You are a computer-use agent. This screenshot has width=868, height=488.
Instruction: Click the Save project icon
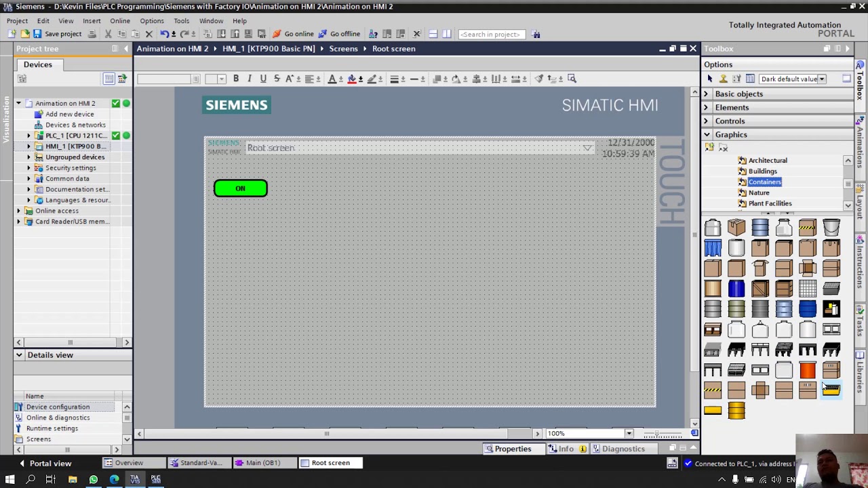point(37,34)
